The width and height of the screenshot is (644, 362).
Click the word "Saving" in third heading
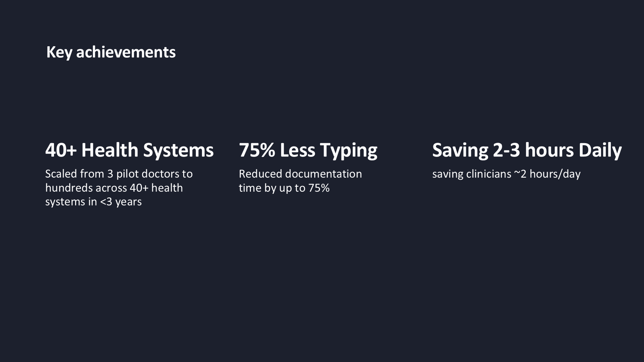coord(460,150)
